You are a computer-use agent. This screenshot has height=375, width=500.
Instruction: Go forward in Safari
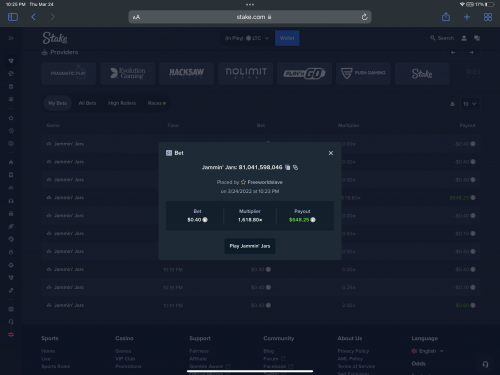pos(52,17)
